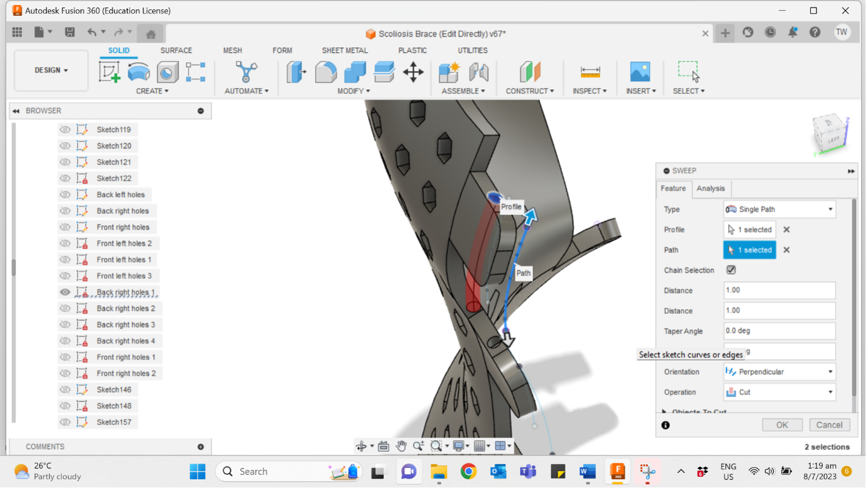Click the Profile selection button

pos(749,230)
